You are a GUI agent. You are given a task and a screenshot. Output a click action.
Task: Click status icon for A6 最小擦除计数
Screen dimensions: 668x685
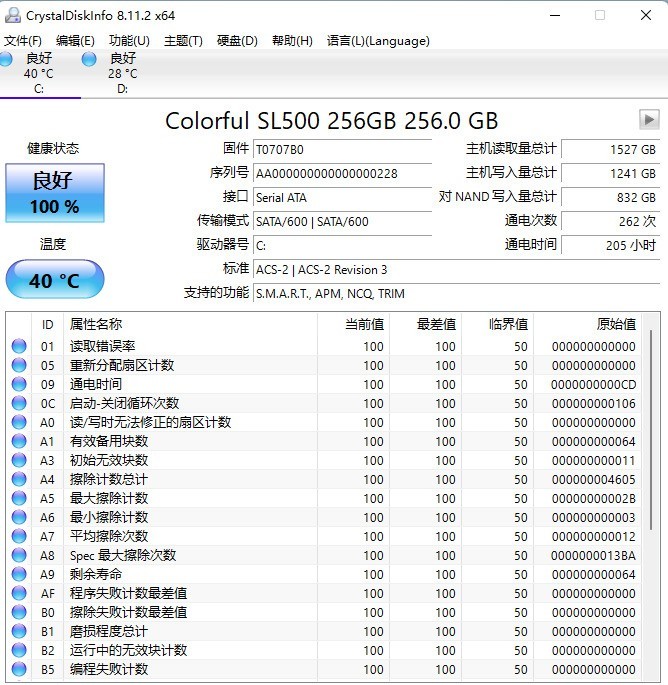(19, 517)
